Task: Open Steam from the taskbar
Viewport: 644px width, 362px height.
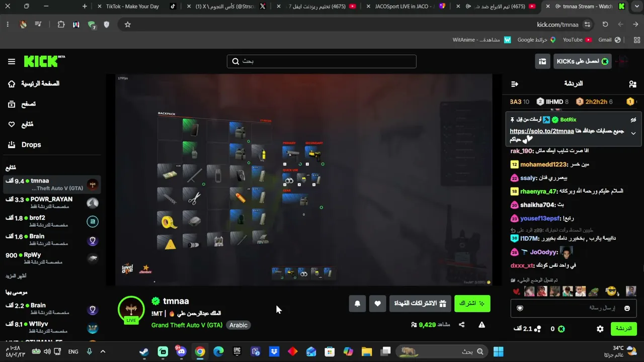Action: pos(144,351)
